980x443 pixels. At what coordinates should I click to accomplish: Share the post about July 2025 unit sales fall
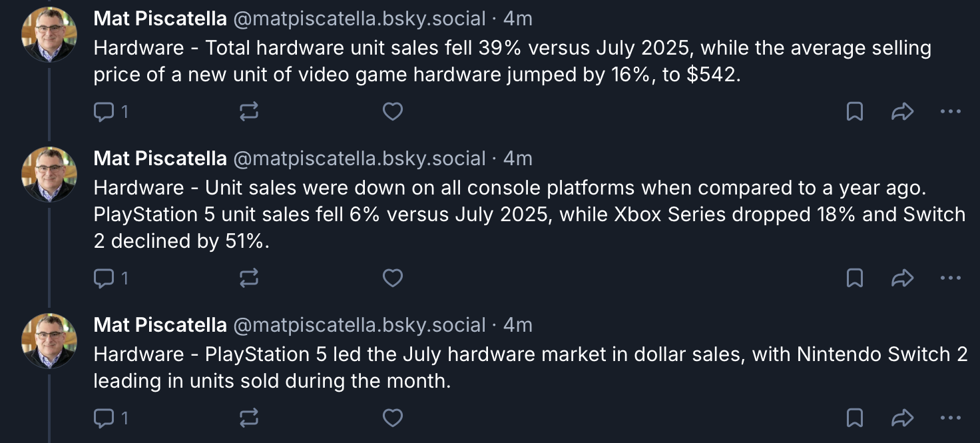pos(902,112)
